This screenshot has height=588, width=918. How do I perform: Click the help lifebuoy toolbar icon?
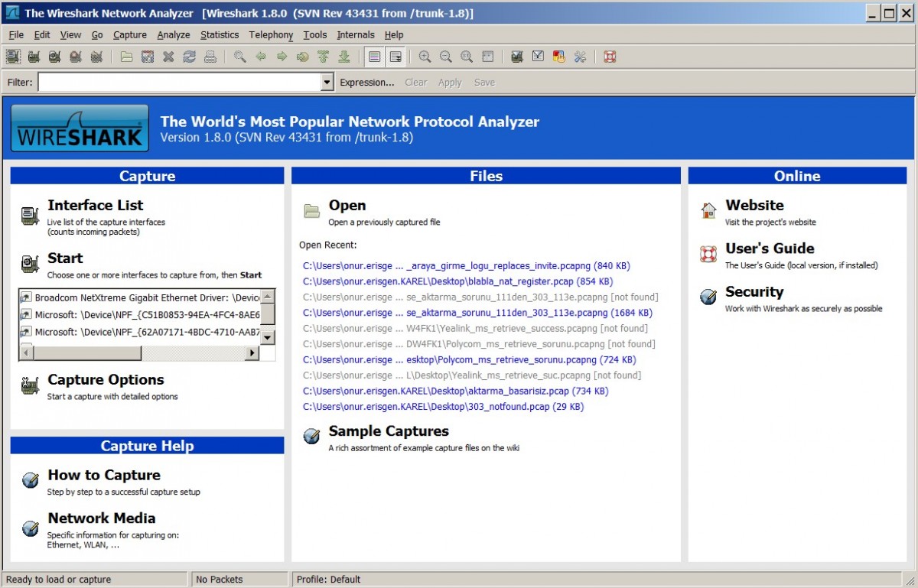tap(610, 57)
